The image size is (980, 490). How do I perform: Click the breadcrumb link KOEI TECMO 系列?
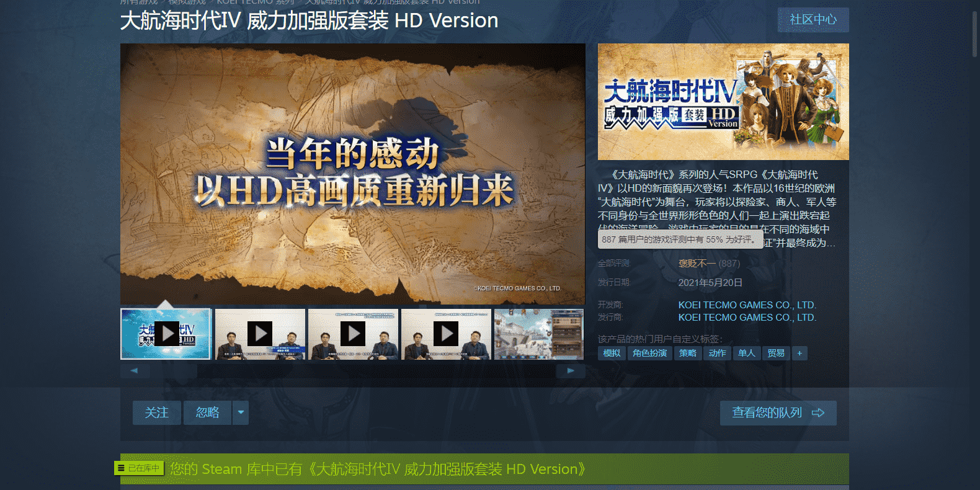point(256,2)
